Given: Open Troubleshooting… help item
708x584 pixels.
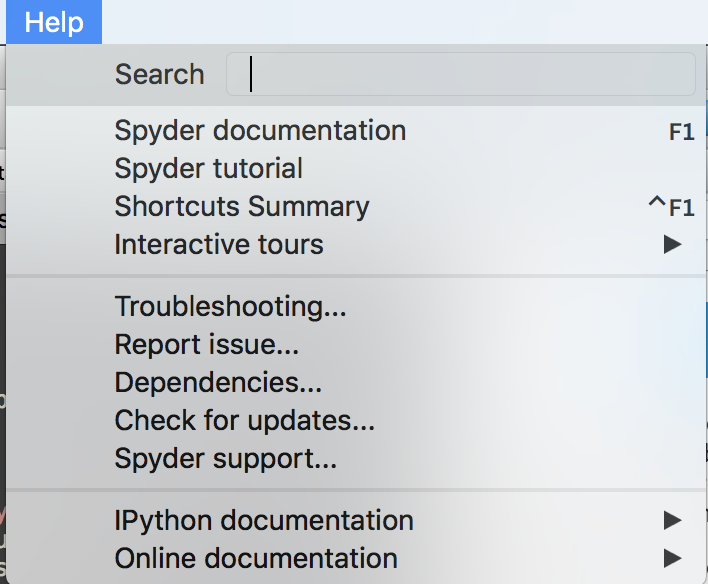Looking at the screenshot, I should pos(356,307).
